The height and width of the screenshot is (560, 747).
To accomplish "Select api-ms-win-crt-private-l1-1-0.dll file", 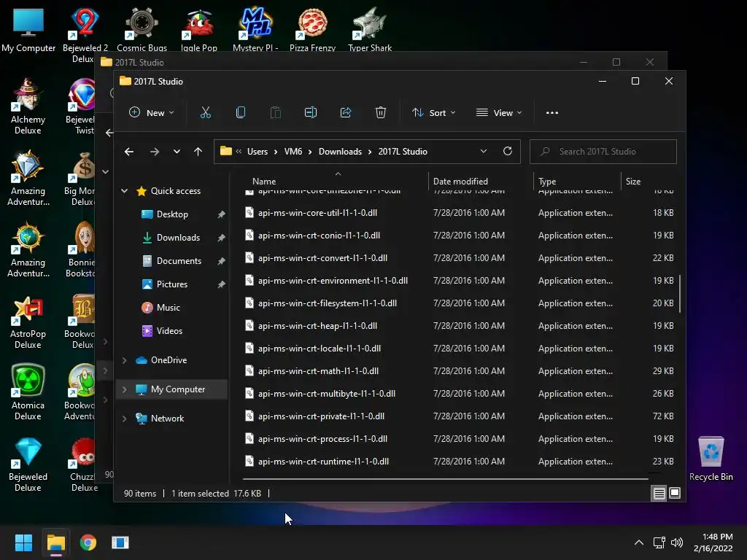I will (x=321, y=416).
